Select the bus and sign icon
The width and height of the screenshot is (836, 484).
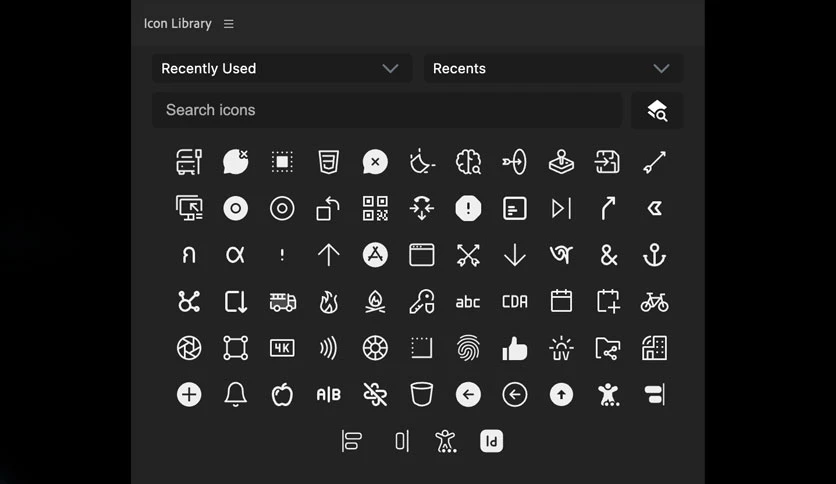tap(189, 162)
